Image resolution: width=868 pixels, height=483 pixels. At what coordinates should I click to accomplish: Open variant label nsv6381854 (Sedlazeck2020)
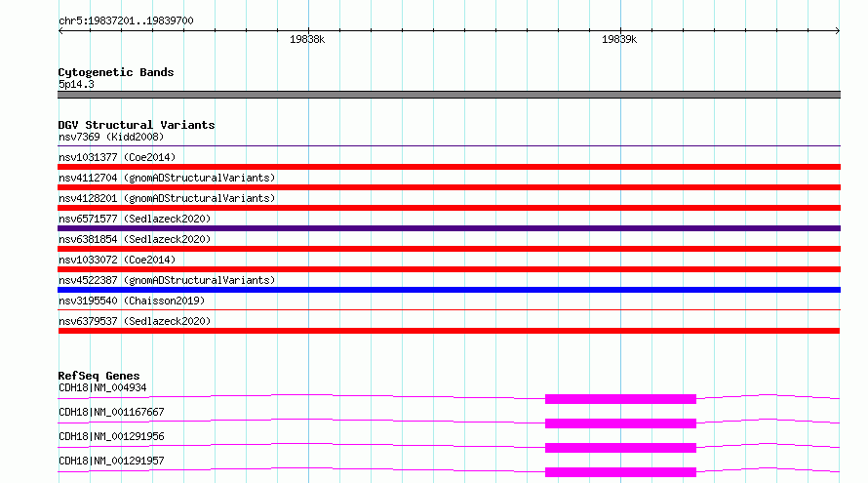(x=135, y=239)
